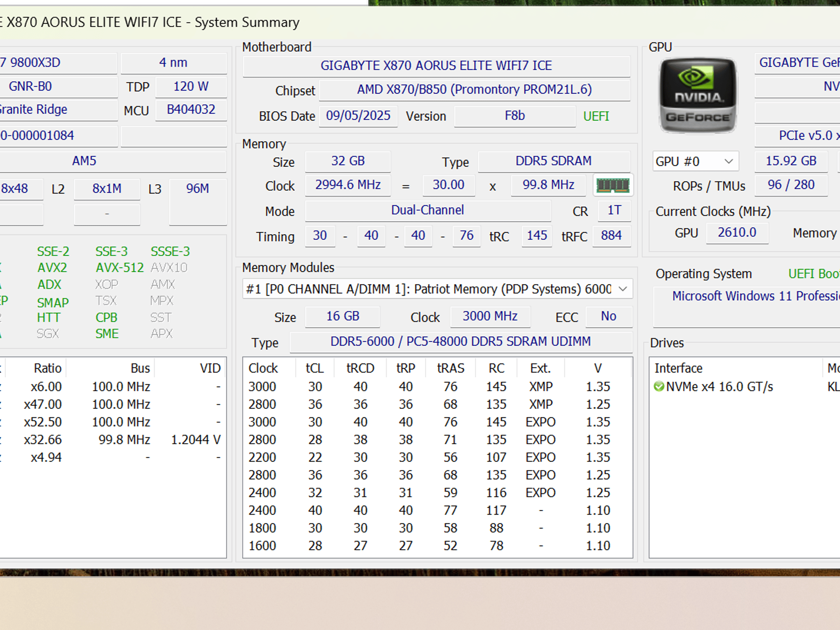Click the ROPs / TMUs 96 / 280 value

[x=791, y=185]
